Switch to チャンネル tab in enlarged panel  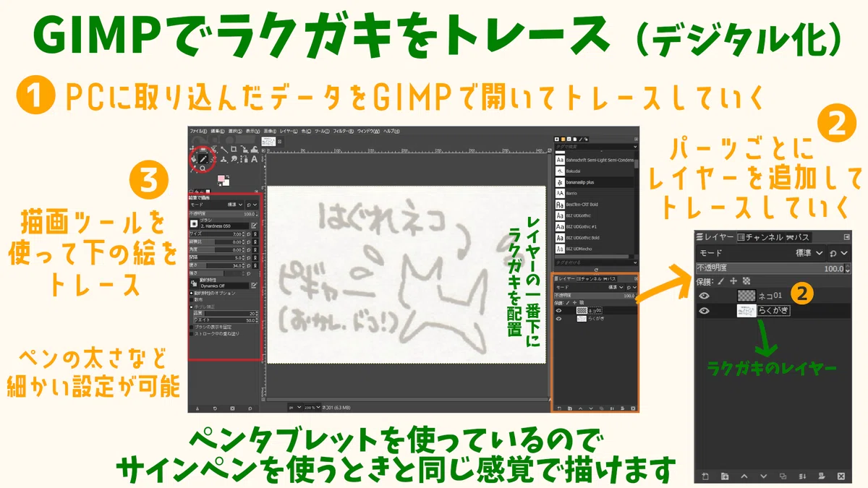pyautogui.click(x=759, y=238)
